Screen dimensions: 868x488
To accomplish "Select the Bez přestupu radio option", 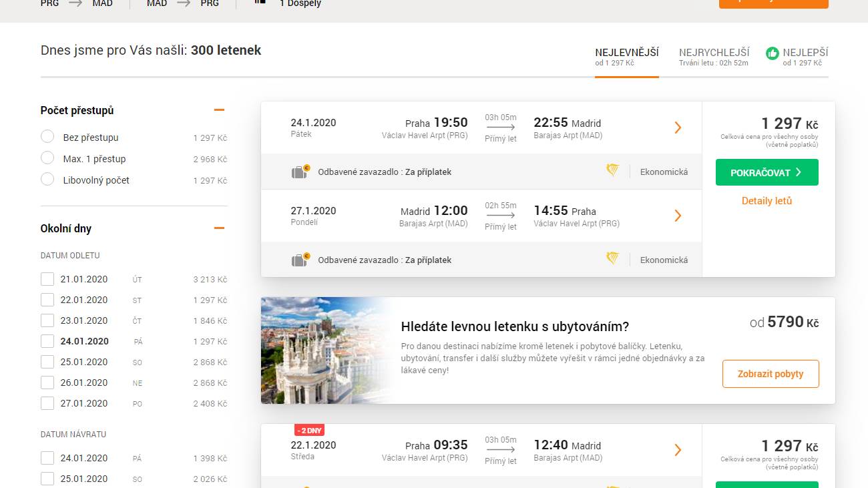I will [47, 137].
